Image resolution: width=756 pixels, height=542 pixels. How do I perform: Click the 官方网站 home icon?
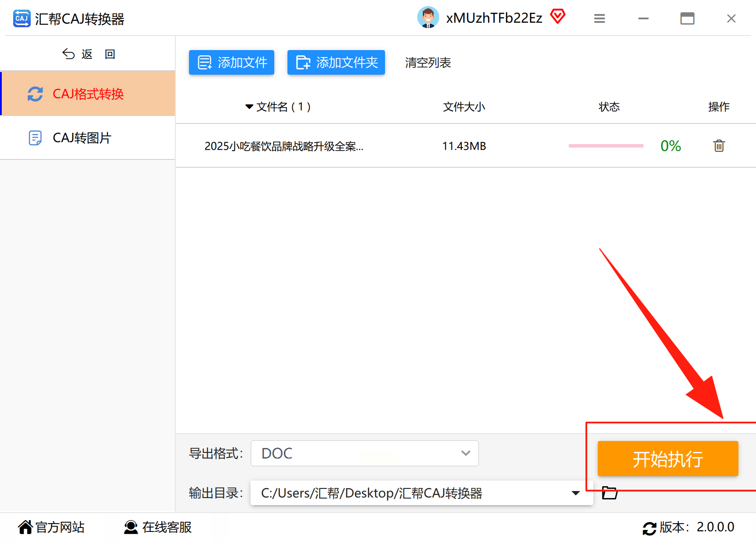25,527
